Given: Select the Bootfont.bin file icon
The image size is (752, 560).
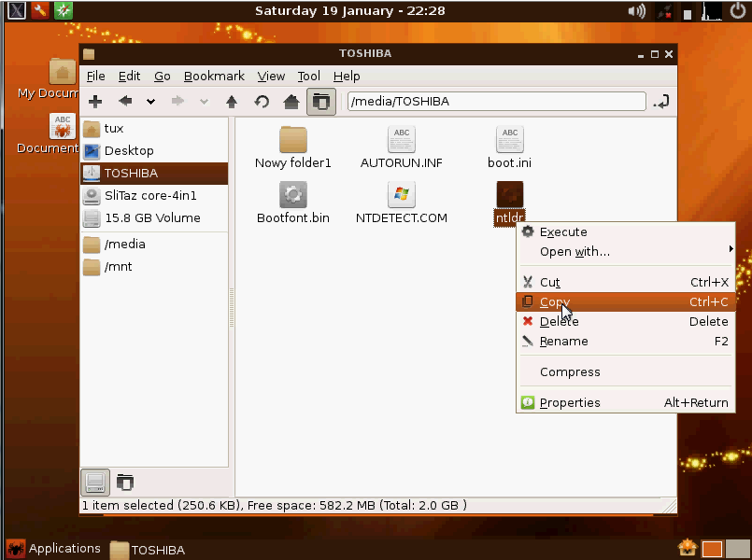Looking at the screenshot, I should click(x=293, y=194).
